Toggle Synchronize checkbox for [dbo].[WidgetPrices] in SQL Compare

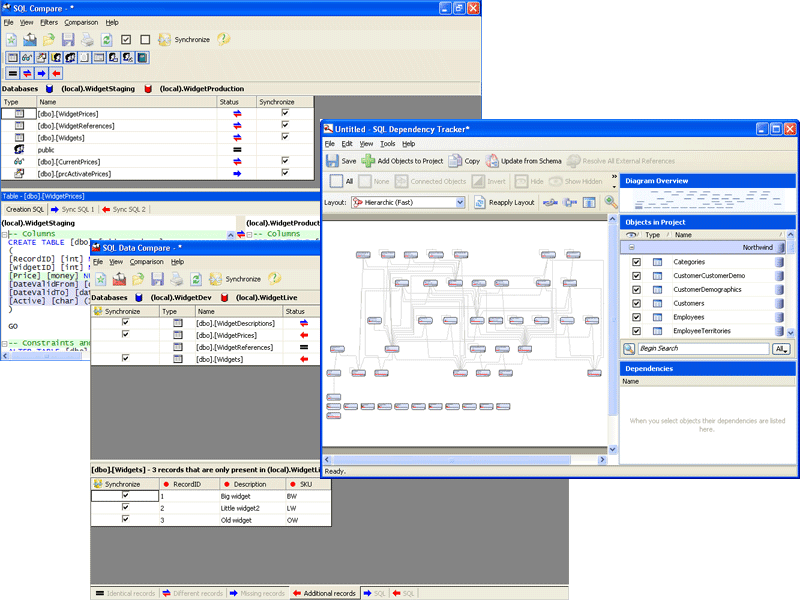285,113
